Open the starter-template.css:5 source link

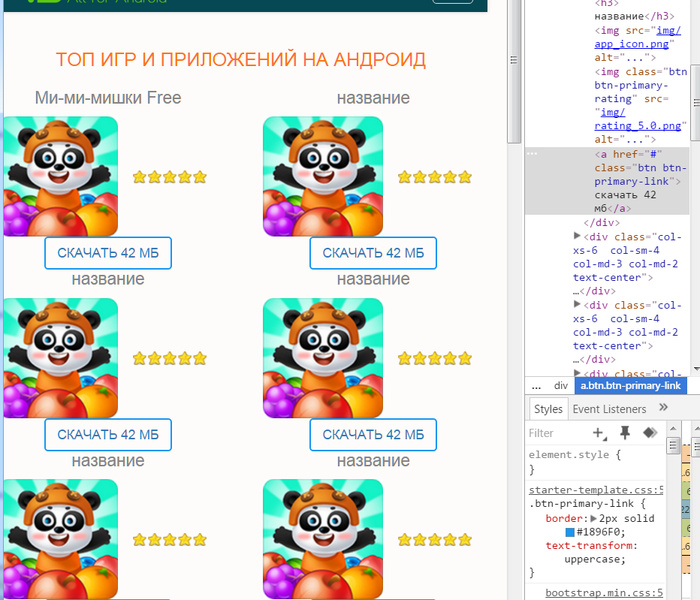pyautogui.click(x=596, y=490)
